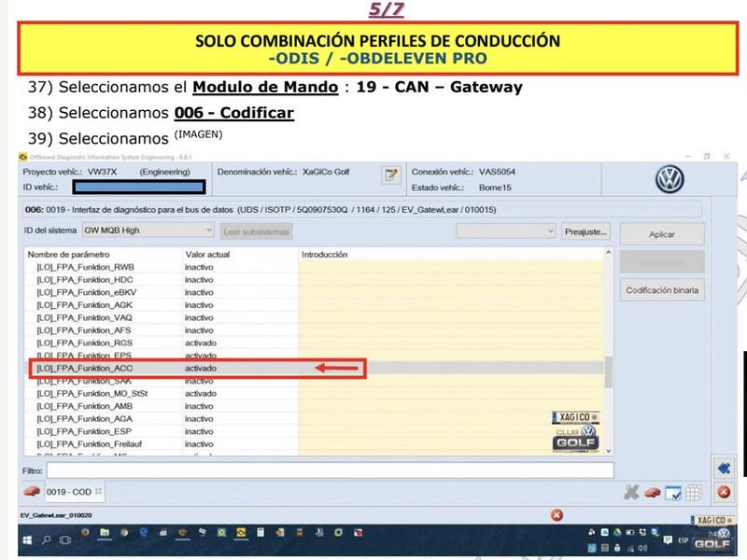Click the Introducción cell of the AFS row
The height and width of the screenshot is (560, 747).
pos(451,330)
